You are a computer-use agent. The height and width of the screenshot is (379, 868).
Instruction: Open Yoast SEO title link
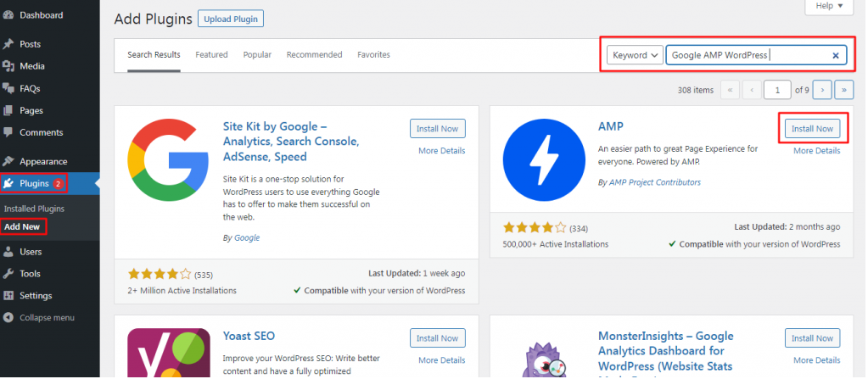tap(249, 336)
